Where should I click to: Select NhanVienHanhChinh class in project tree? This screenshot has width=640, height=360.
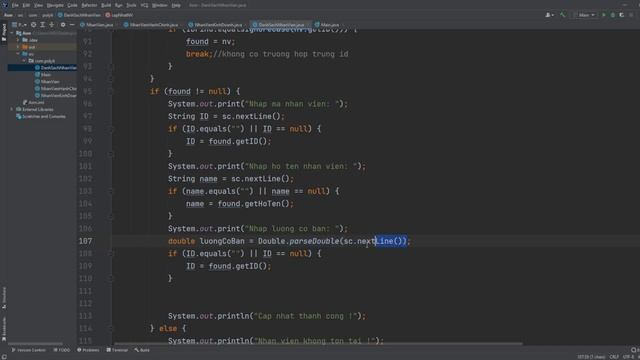pyautogui.click(x=56, y=89)
